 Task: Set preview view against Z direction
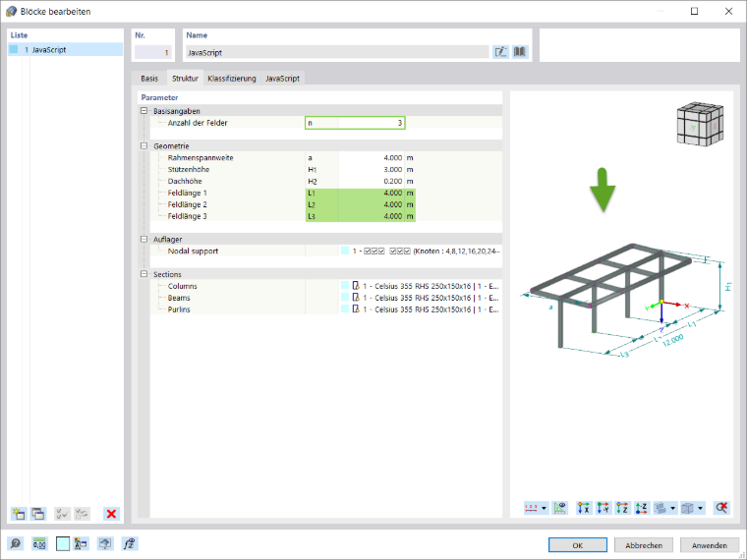[642, 508]
